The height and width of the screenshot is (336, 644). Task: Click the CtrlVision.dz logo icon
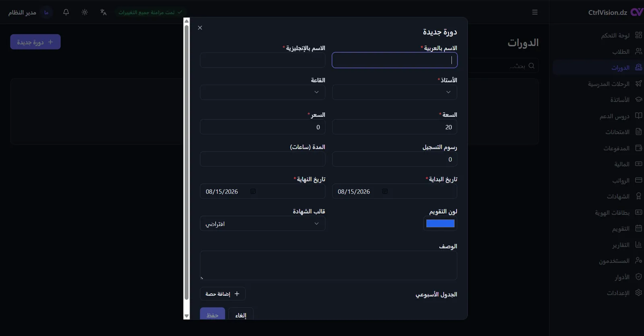[637, 12]
